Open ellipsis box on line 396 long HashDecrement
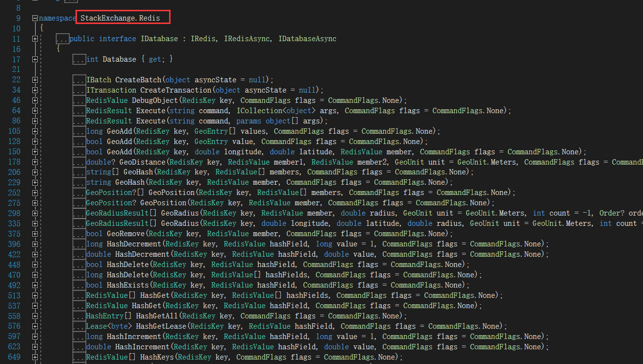The height and width of the screenshot is (364, 643). (79, 244)
